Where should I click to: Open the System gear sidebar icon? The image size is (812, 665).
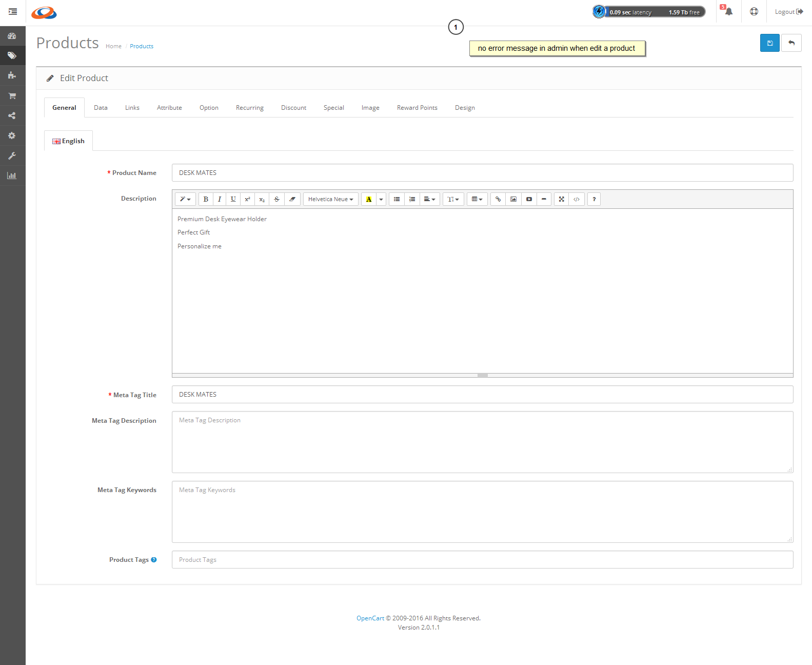point(12,135)
